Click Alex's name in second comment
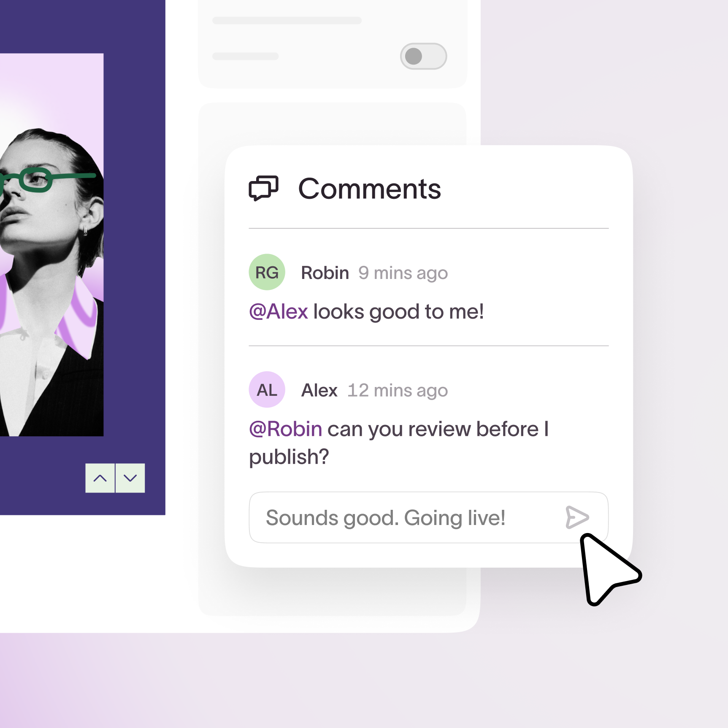 point(319,390)
